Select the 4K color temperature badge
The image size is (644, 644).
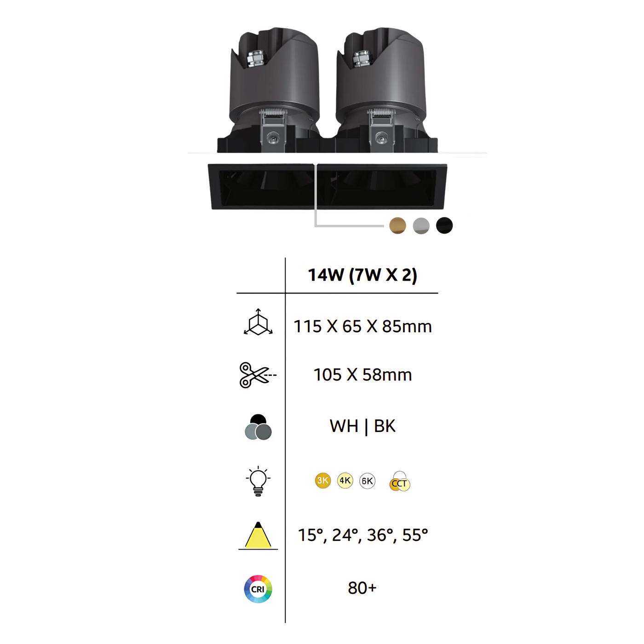[345, 481]
